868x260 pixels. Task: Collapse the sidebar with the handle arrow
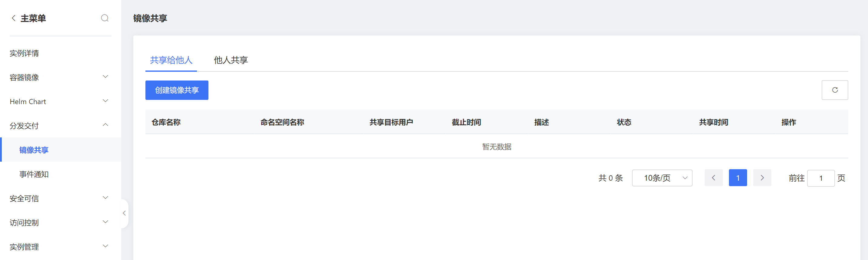click(x=124, y=213)
